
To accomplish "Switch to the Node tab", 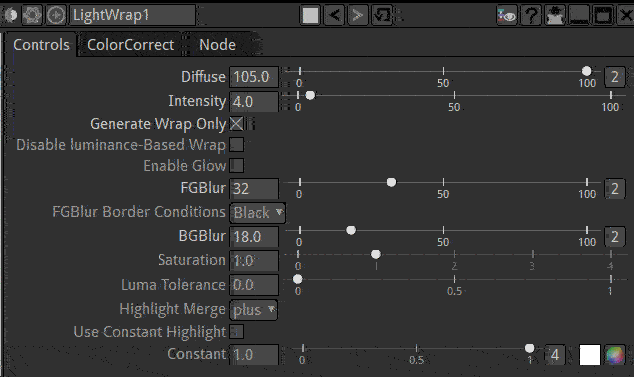I will coord(218,44).
